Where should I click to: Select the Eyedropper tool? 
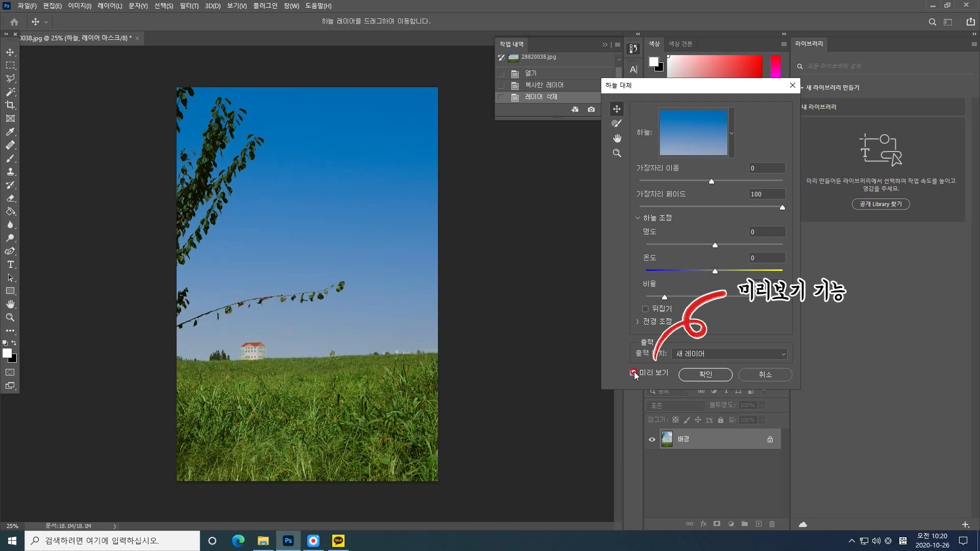point(10,132)
